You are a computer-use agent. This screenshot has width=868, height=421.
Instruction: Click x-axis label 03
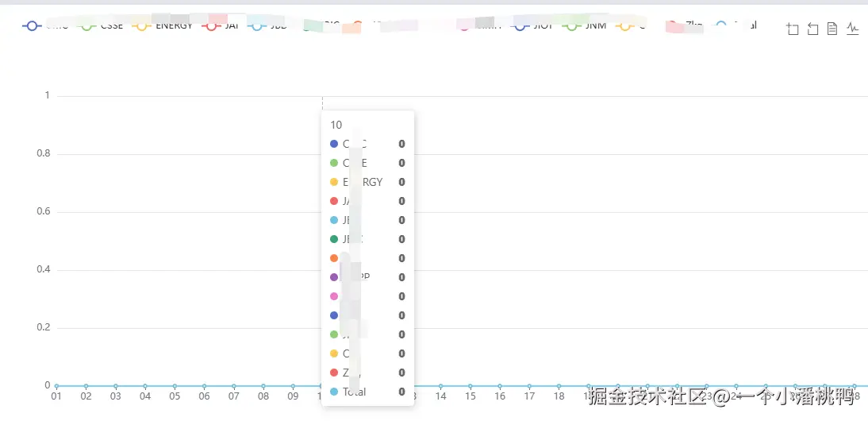point(115,396)
